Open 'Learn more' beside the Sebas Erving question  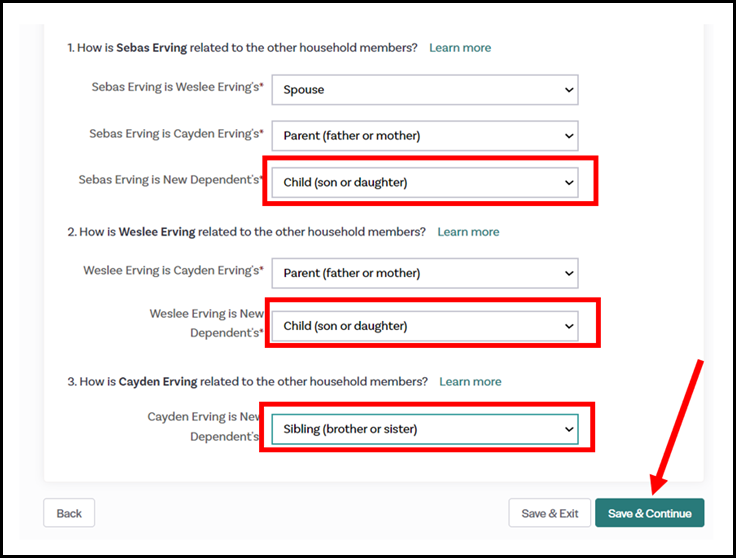pos(460,48)
